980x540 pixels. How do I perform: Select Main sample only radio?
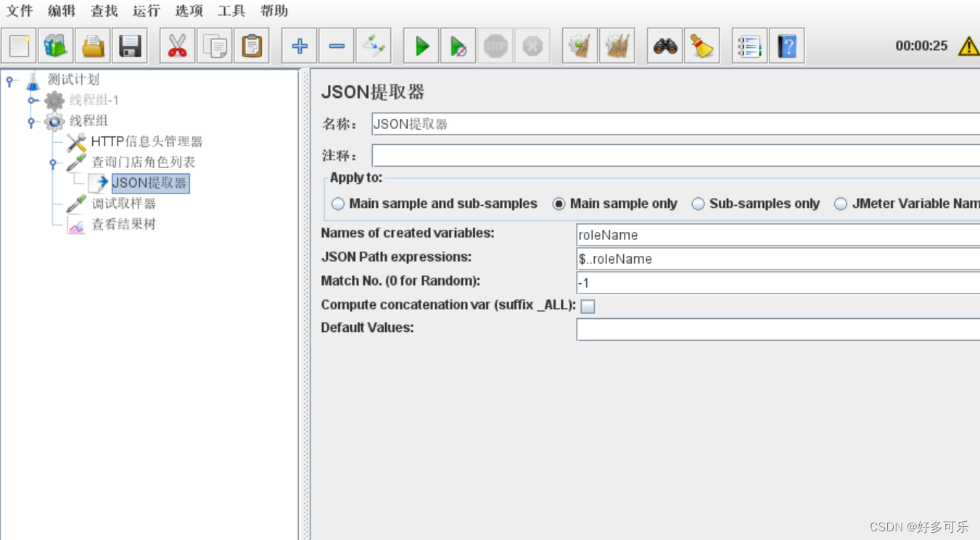coord(559,204)
